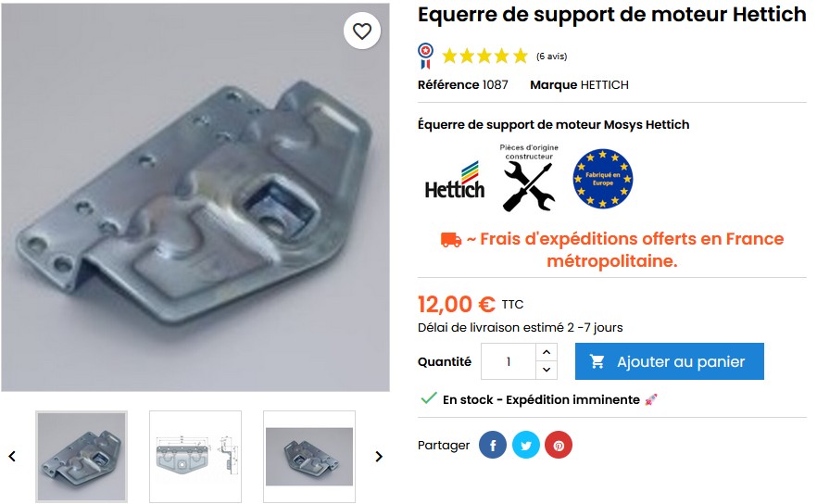Select the technical drawing thumbnail
Image resolution: width=817 pixels, height=504 pixels.
tap(195, 457)
